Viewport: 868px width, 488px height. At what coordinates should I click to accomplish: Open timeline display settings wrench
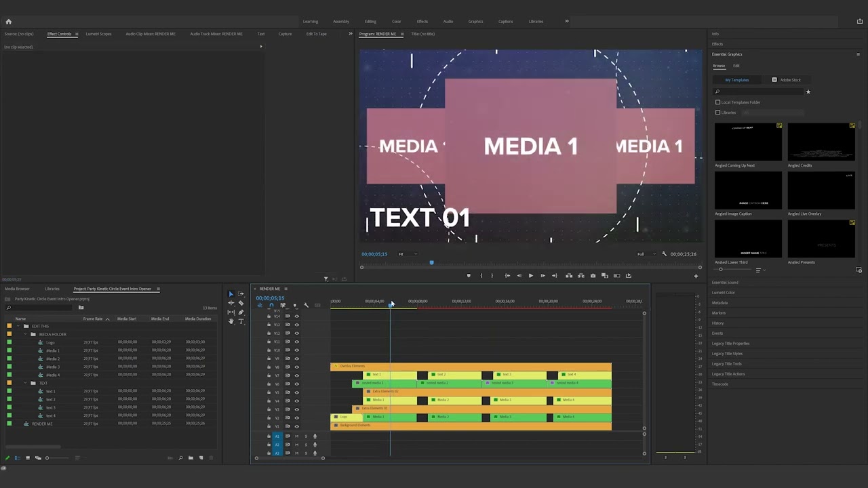tap(306, 305)
